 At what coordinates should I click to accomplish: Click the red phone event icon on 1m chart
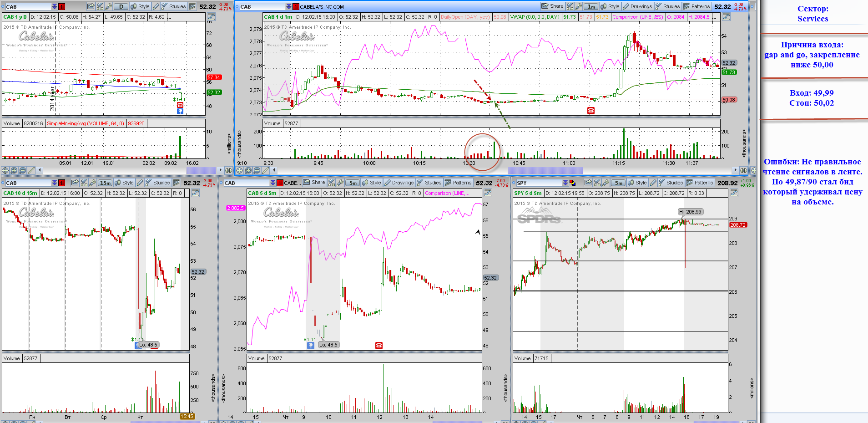click(x=590, y=110)
